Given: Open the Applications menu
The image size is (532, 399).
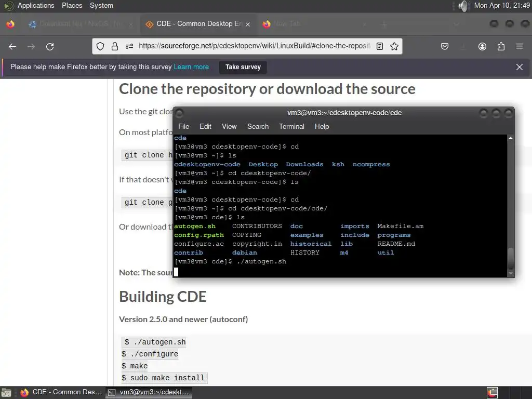Looking at the screenshot, I should tap(36, 5).
